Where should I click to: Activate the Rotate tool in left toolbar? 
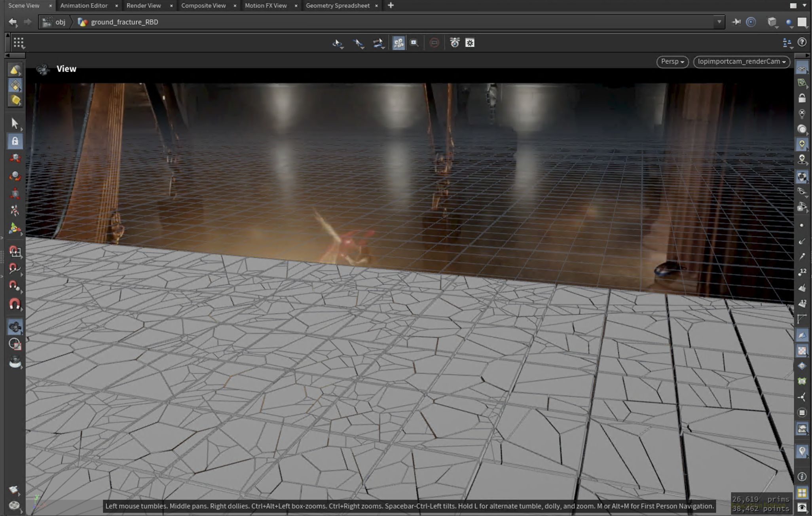click(x=15, y=176)
